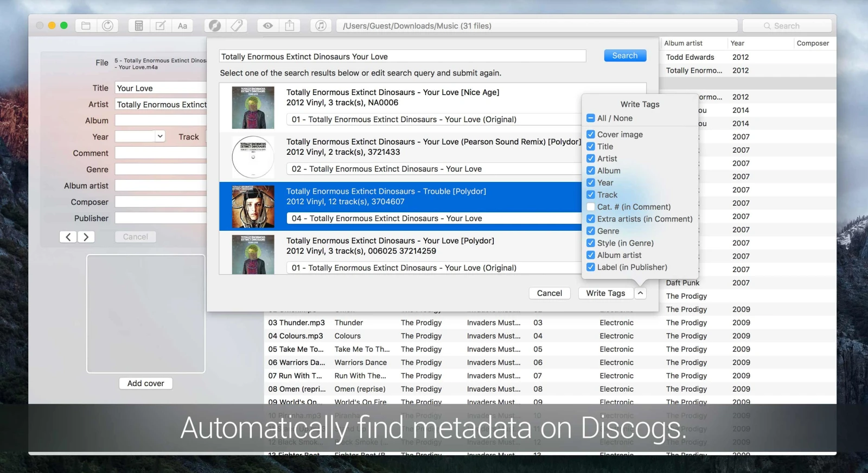
Task: Click the blue Search button
Action: tap(625, 55)
